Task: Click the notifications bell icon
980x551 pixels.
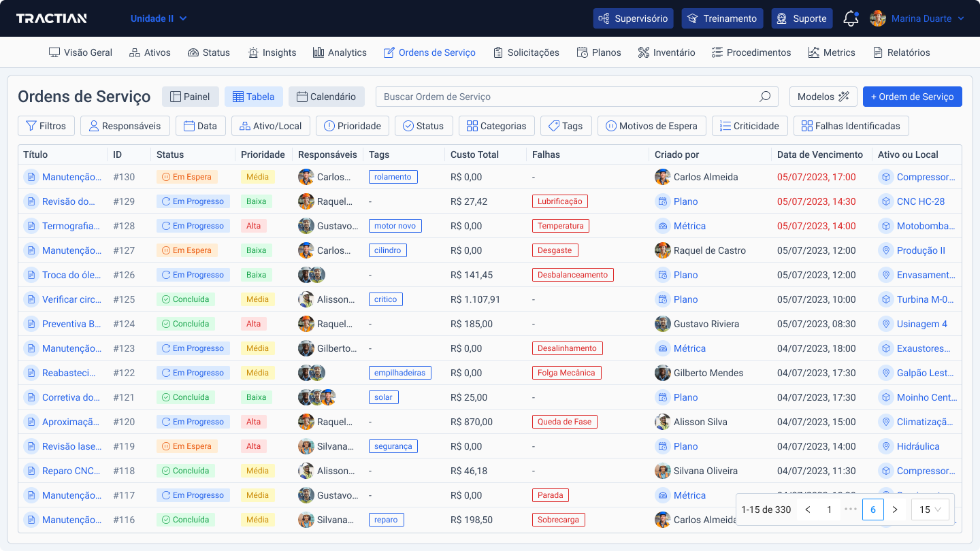Action: point(850,19)
